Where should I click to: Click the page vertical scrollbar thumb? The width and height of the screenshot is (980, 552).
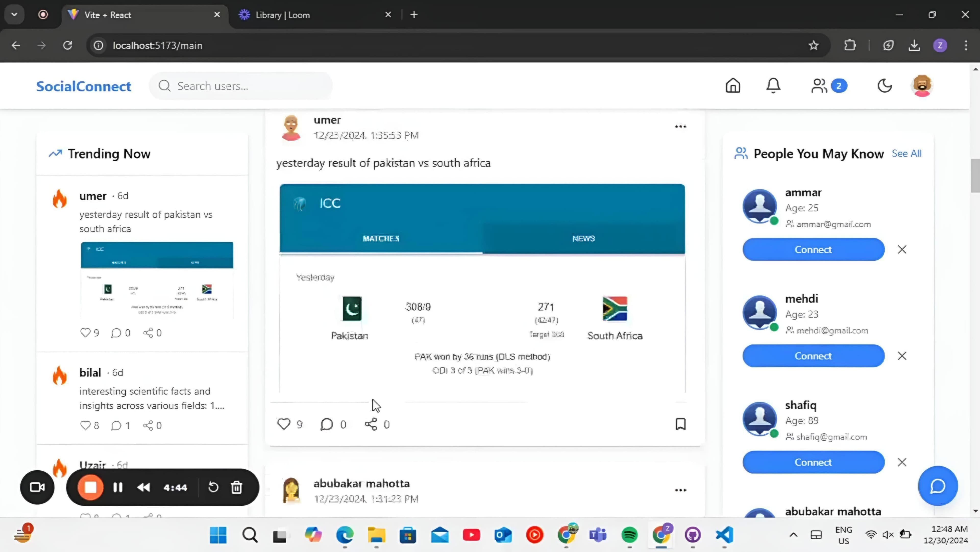point(975,176)
